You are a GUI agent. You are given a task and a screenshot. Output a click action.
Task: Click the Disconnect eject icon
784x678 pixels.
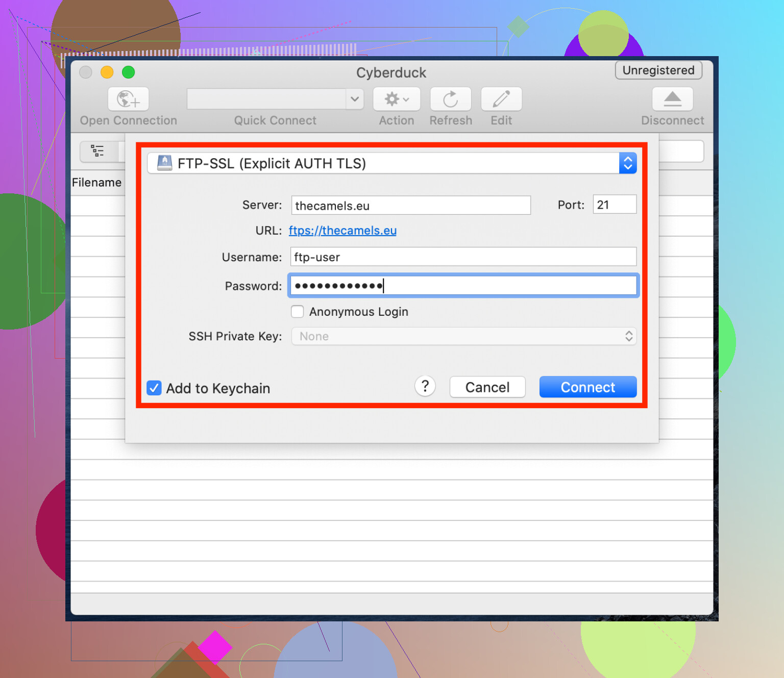tap(673, 99)
